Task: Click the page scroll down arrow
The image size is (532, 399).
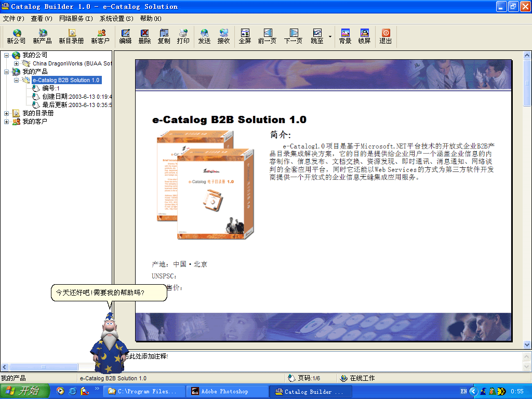Action: click(527, 345)
